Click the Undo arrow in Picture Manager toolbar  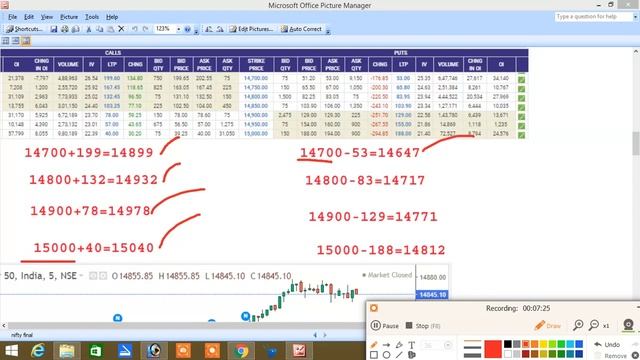[x=134, y=29]
